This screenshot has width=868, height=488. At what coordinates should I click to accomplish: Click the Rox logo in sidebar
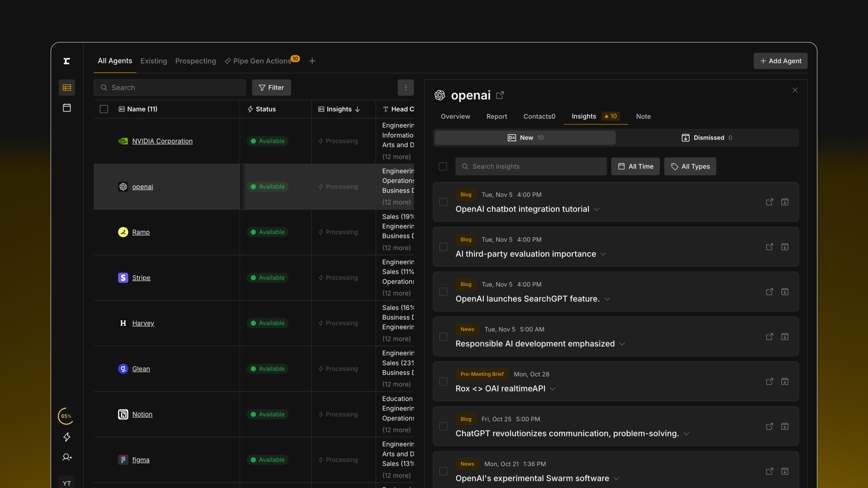pos(67,61)
